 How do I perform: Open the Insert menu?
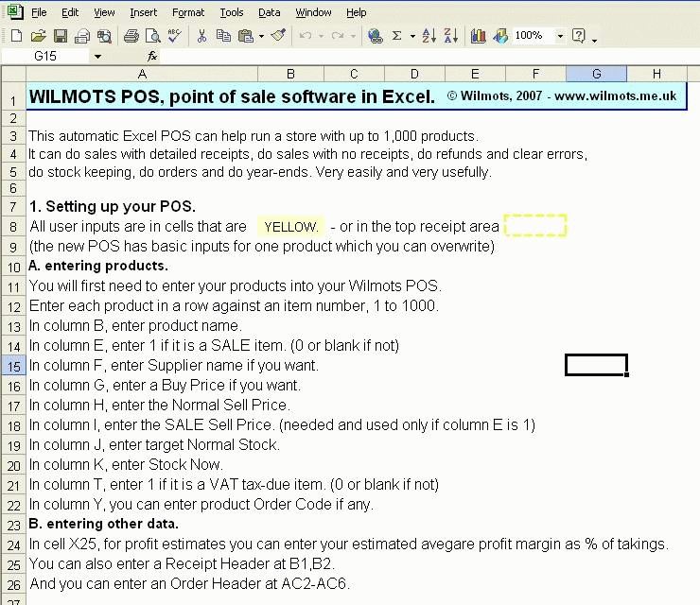tap(143, 12)
